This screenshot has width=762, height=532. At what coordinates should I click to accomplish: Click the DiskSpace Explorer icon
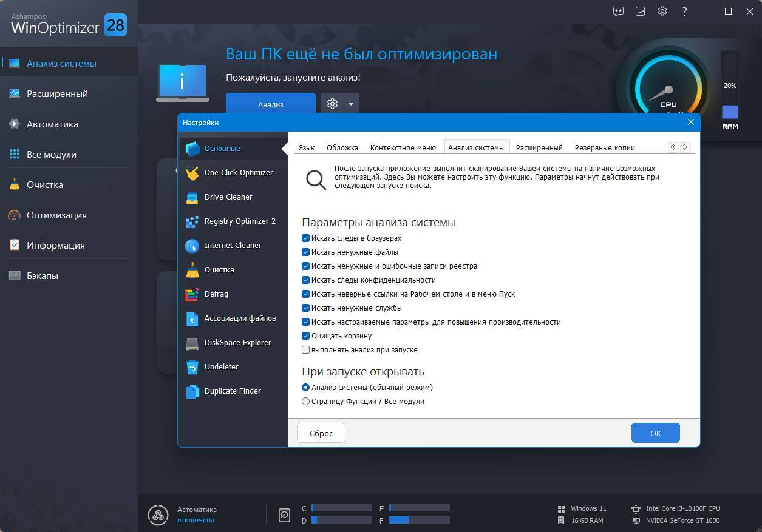[192, 343]
